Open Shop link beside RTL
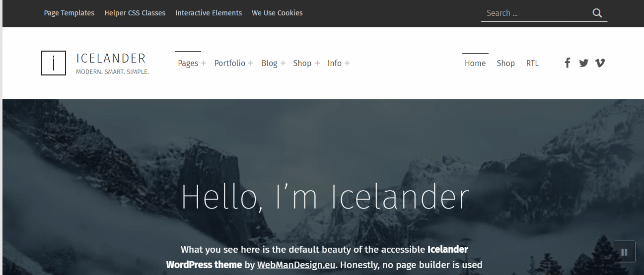 [505, 63]
